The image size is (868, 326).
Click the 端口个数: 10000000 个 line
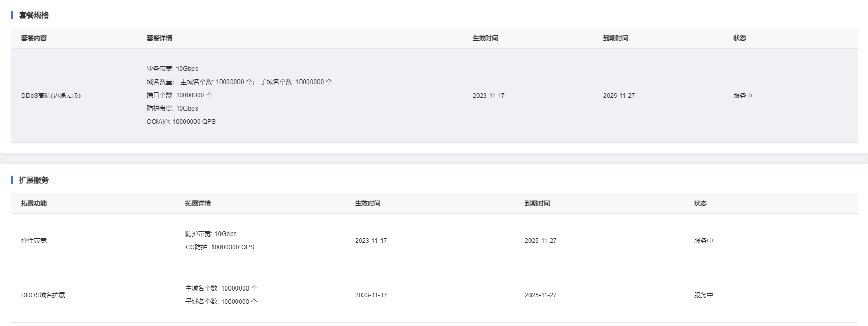point(180,95)
